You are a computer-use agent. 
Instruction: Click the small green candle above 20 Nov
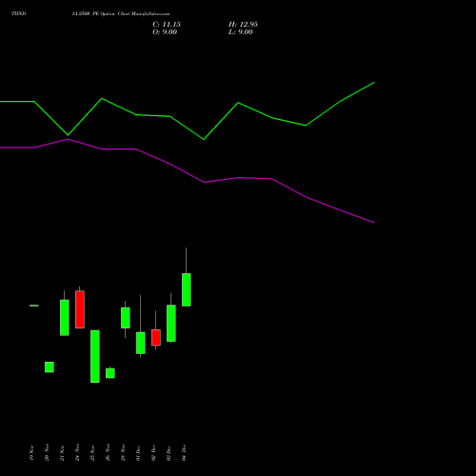point(50,367)
